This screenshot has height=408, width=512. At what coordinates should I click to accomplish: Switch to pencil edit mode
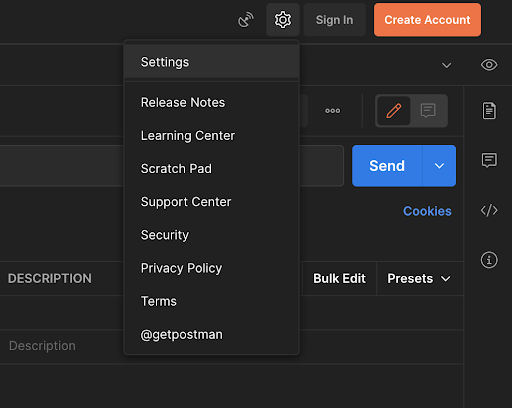pos(394,111)
